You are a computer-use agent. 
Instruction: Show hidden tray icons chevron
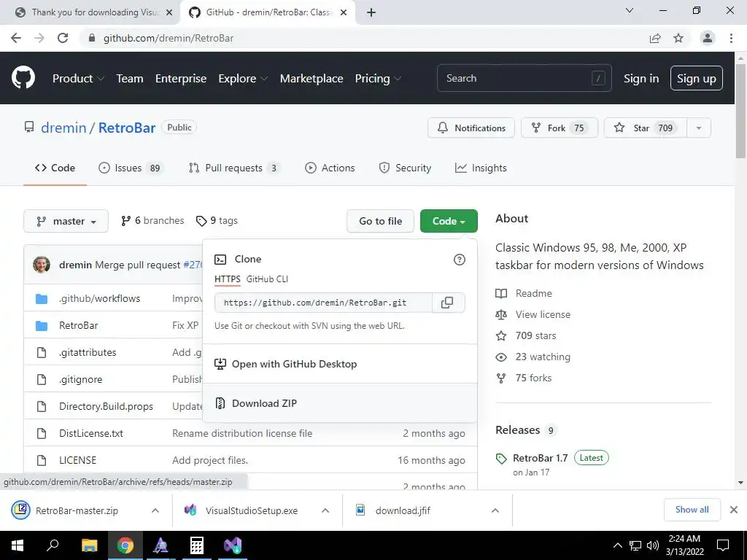click(x=617, y=545)
